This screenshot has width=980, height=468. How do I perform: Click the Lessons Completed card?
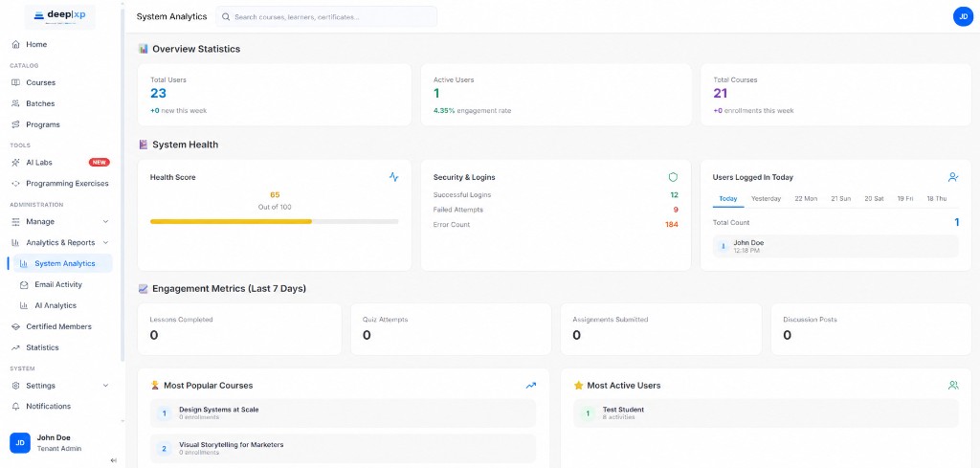point(239,329)
